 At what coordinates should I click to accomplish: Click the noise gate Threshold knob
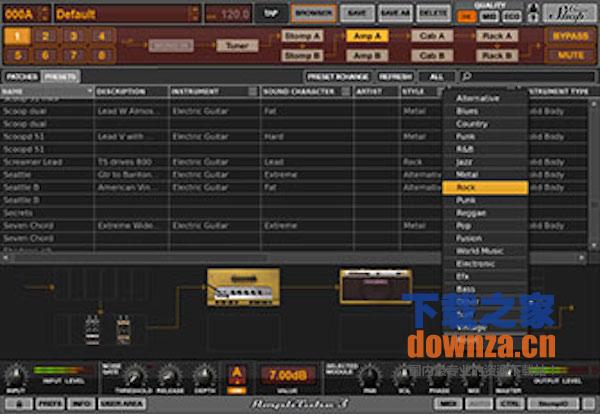(134, 376)
